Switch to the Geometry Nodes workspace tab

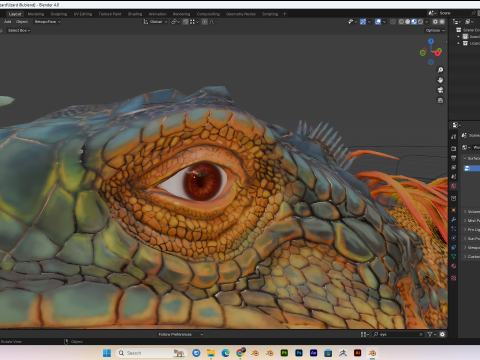tap(241, 14)
